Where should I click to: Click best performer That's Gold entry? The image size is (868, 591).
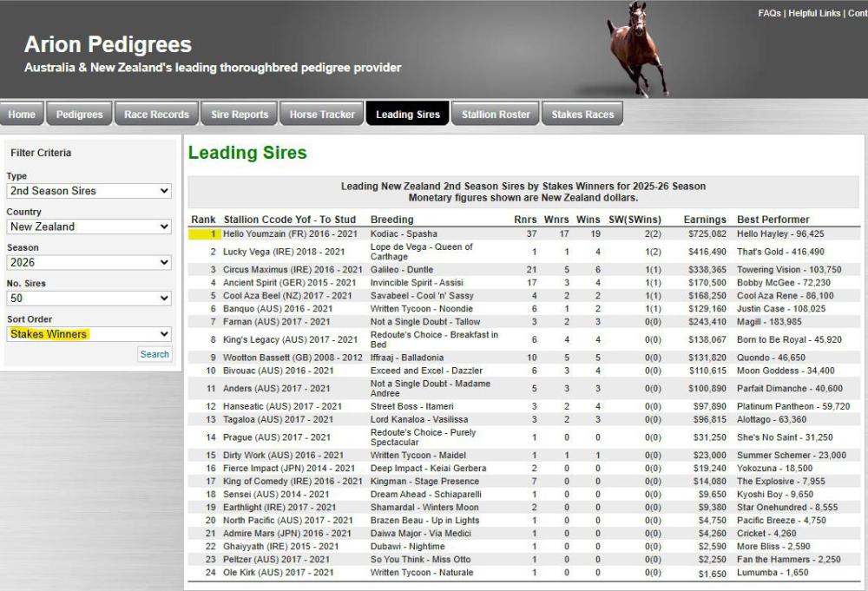pyautogui.click(x=780, y=252)
